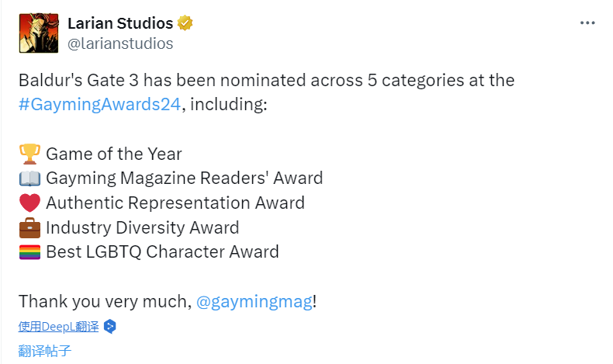Screen dimensions: 613x364
Task: Open the #GaymingAwards24 hashtag link
Action: click(x=100, y=105)
